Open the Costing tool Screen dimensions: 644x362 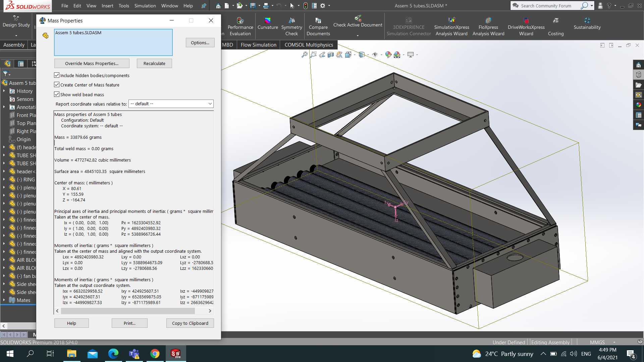556,26
